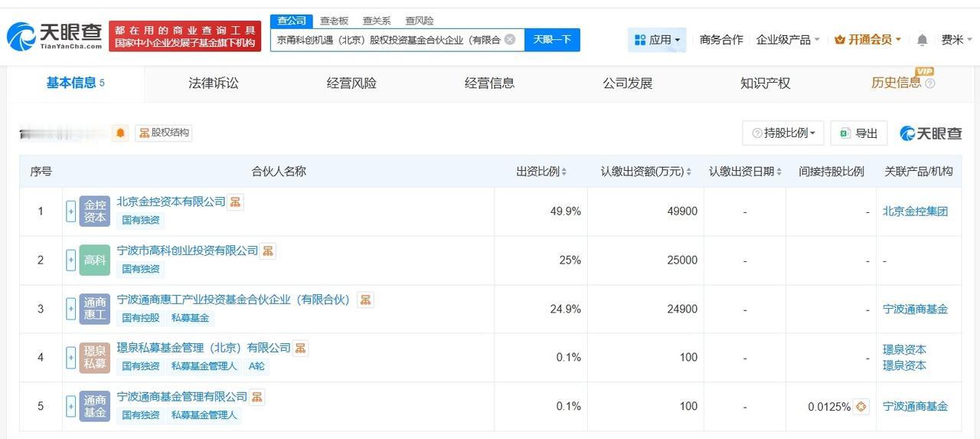Click the red promotional banner in header
Viewport: 980px width, 439px height.
coord(185,36)
